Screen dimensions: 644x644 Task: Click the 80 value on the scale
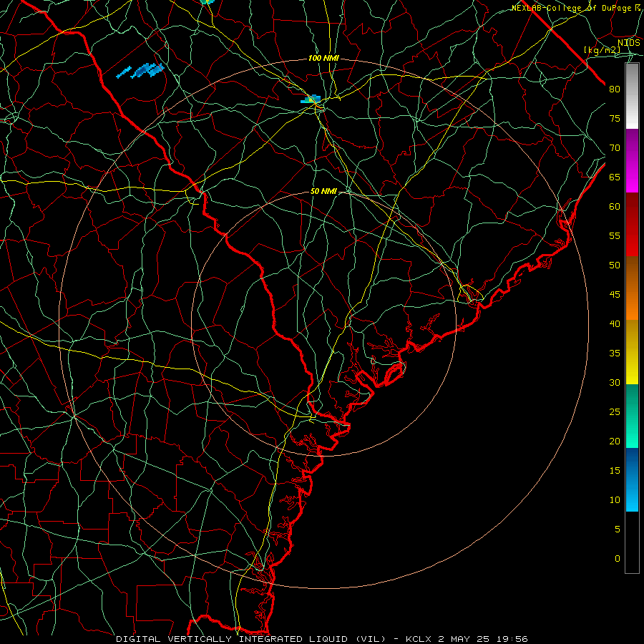(x=615, y=89)
